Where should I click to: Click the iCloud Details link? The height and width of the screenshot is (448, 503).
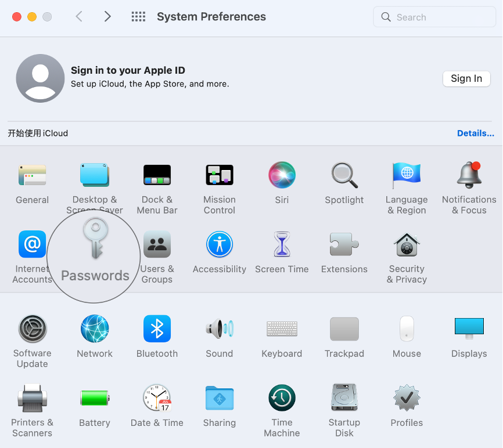[475, 133]
